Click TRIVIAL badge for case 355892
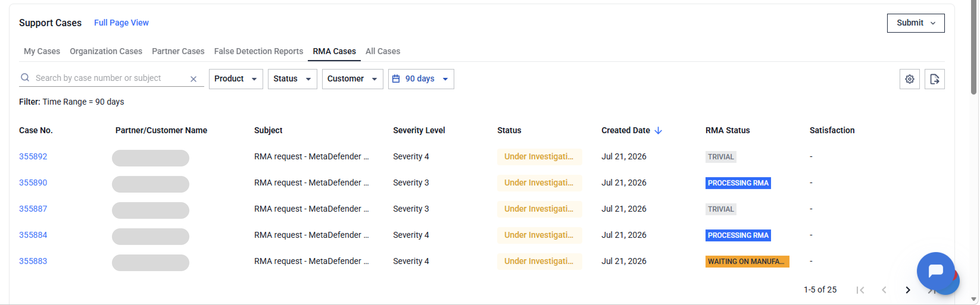 point(720,157)
